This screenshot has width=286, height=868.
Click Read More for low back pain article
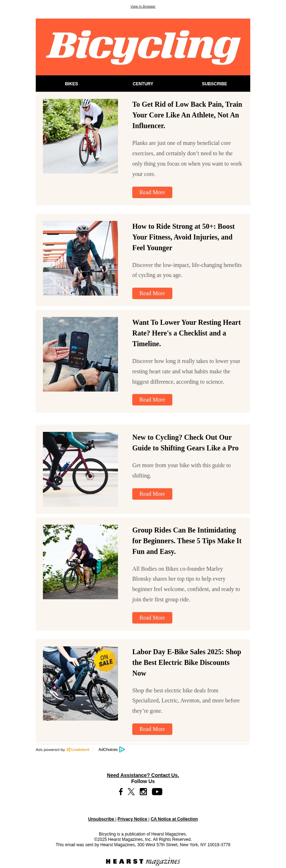pyautogui.click(x=152, y=192)
